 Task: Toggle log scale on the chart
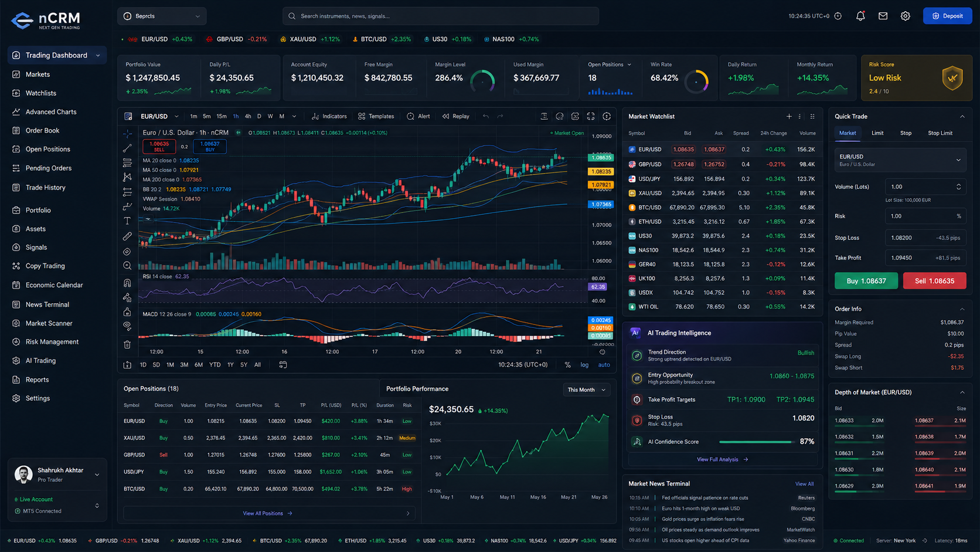pyautogui.click(x=584, y=365)
